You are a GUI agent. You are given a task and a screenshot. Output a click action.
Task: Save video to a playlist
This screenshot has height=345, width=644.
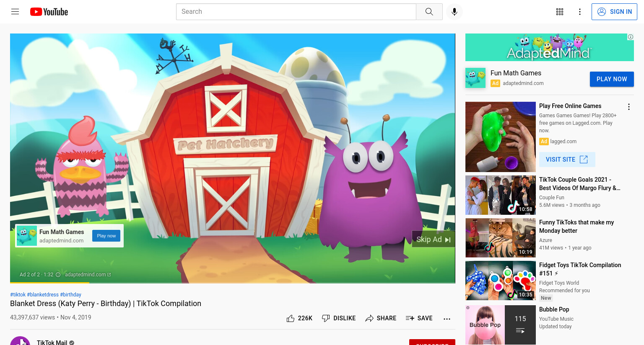419,318
